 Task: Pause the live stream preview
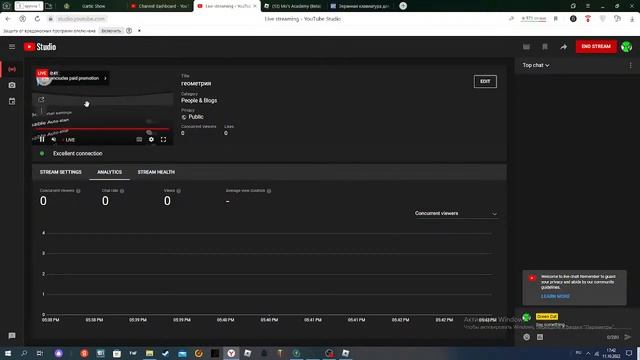42,140
